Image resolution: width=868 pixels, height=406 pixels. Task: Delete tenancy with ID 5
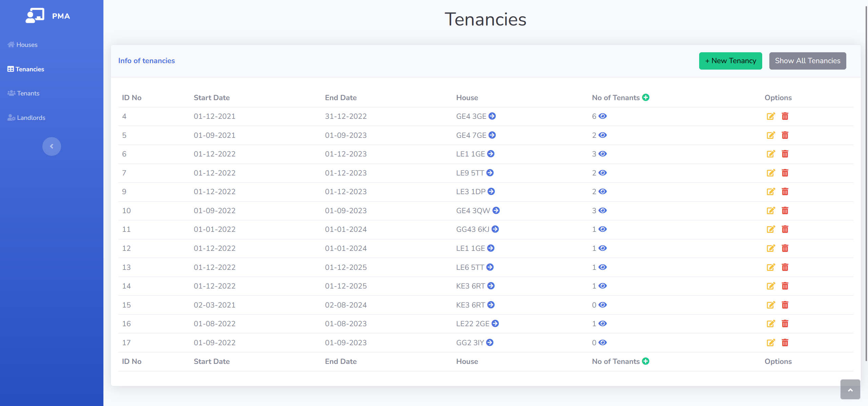tap(785, 135)
